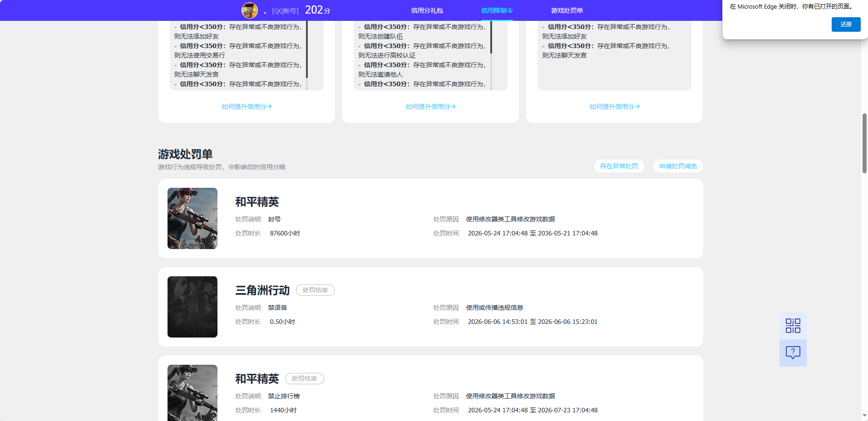The height and width of the screenshot is (421, 868).
Task: Click 三角洲行动 game thumbnail
Action: pyautogui.click(x=192, y=307)
